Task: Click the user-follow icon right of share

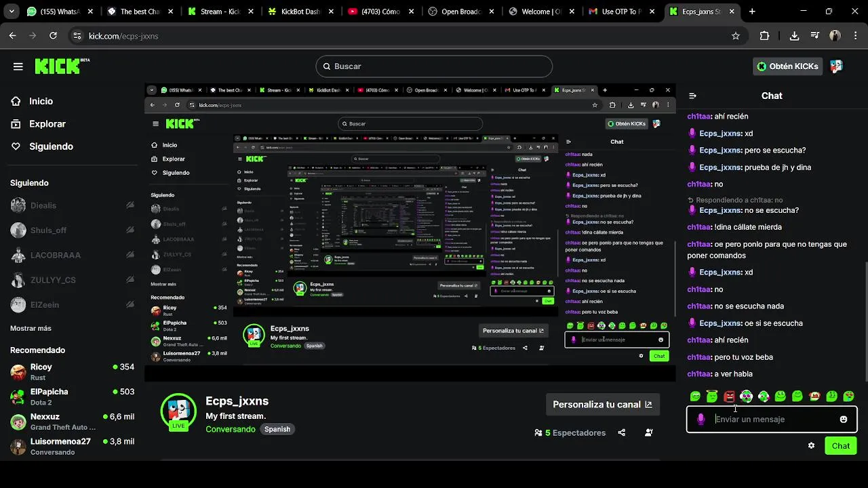Action: pyautogui.click(x=649, y=432)
